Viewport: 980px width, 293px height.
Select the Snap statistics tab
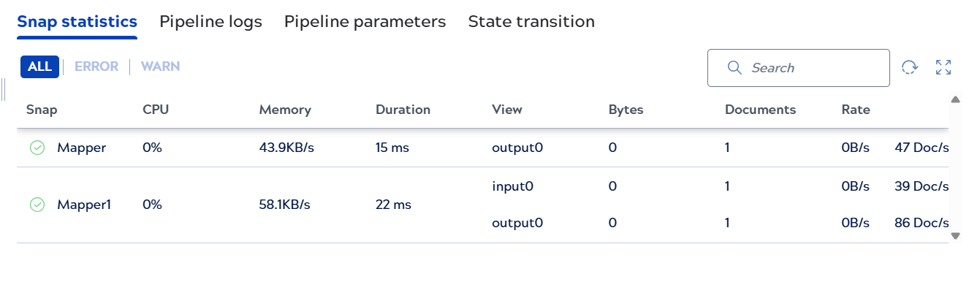pos(77,22)
